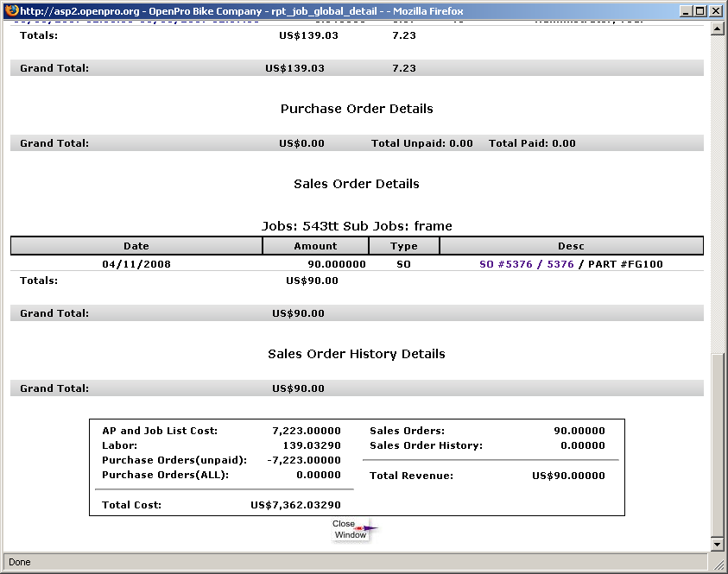Select the Desc column header

[571, 246]
